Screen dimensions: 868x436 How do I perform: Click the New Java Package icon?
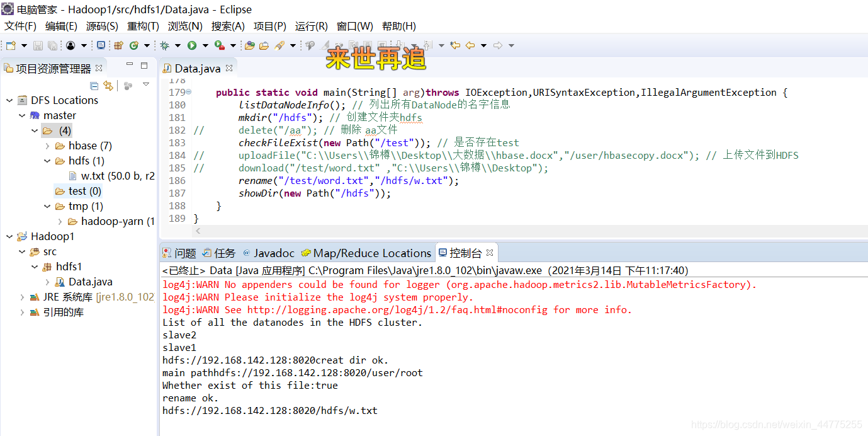tap(118, 45)
